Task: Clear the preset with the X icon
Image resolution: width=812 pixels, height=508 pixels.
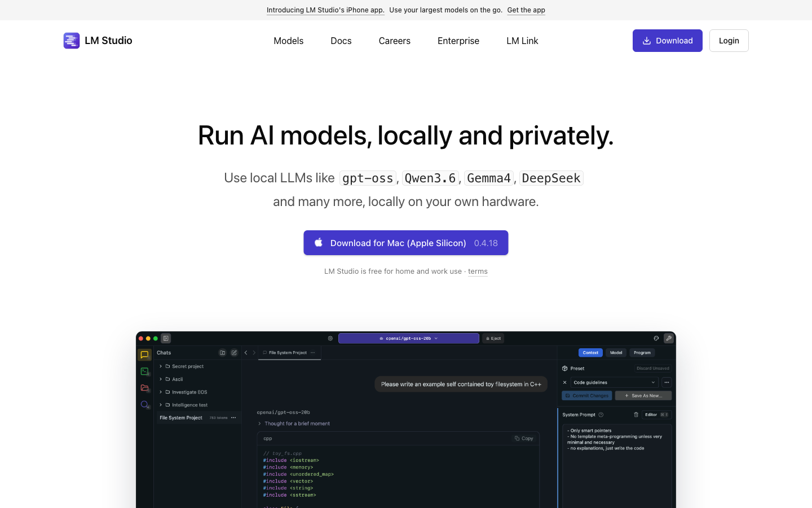Action: [565, 383]
